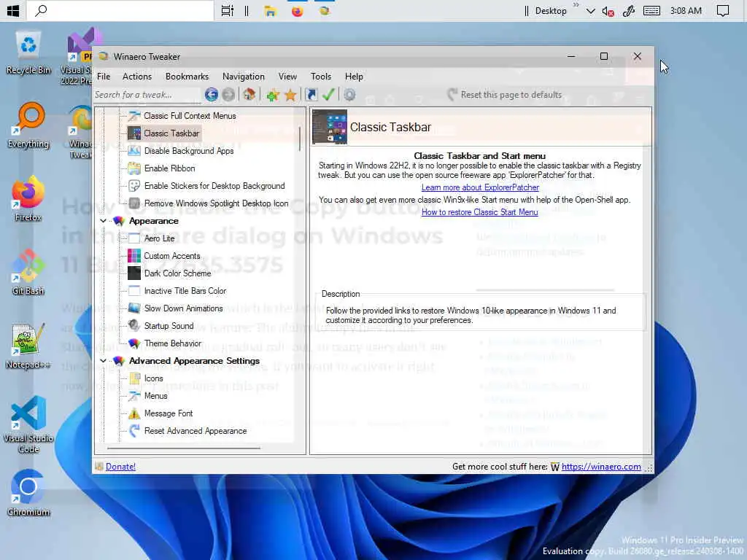Viewport: 747px width, 560px height.
Task: Select the Visual Studio Code desktop shortcut
Action: point(28,425)
